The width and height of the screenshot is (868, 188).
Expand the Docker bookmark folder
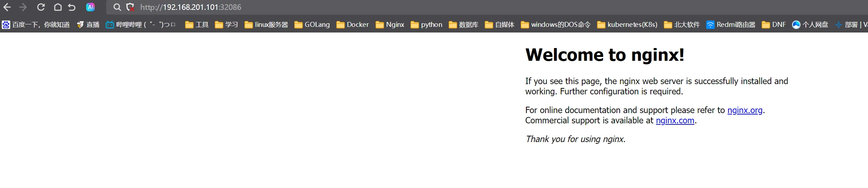[353, 25]
